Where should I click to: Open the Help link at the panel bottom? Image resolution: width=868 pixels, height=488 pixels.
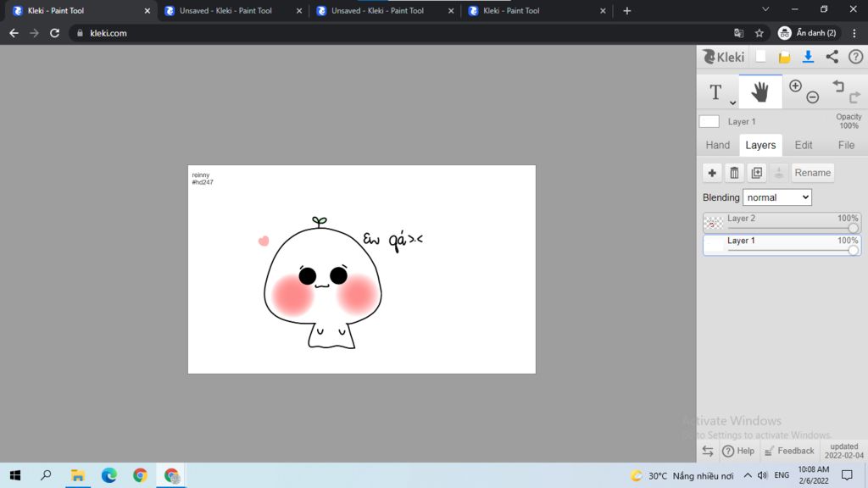coord(738,451)
